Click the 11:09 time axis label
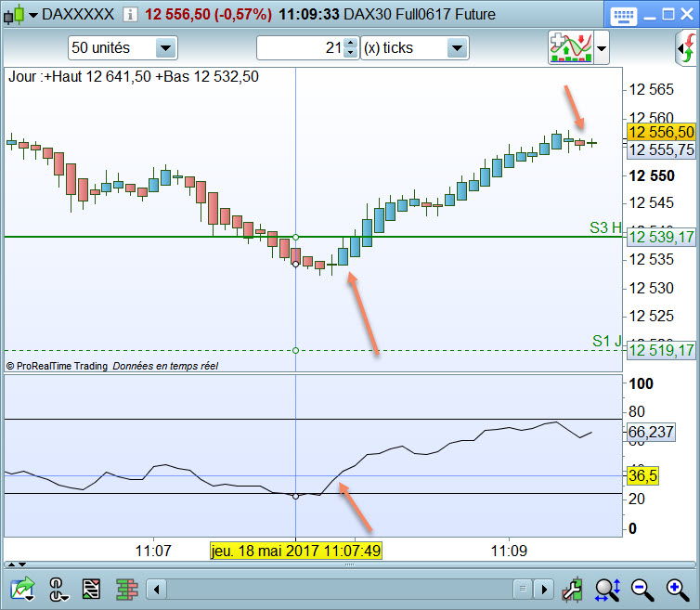 509,551
